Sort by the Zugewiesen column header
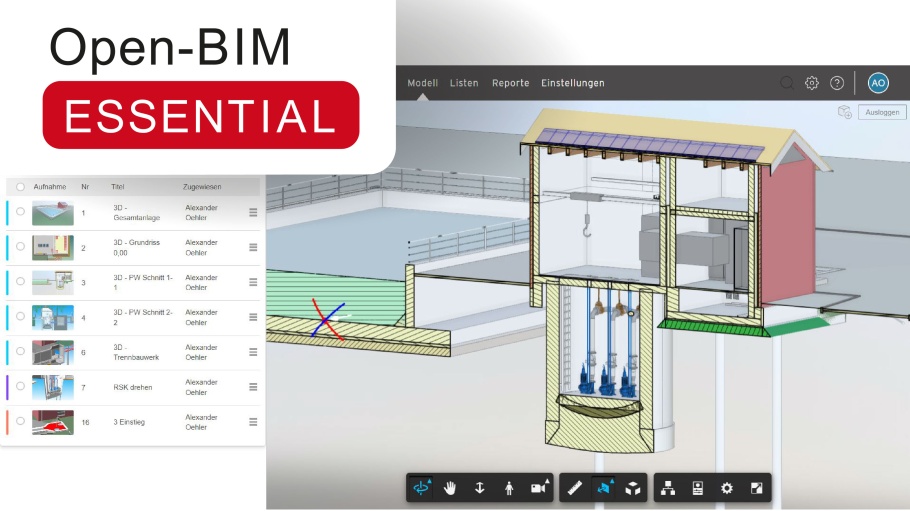910x511 pixels. (202, 187)
